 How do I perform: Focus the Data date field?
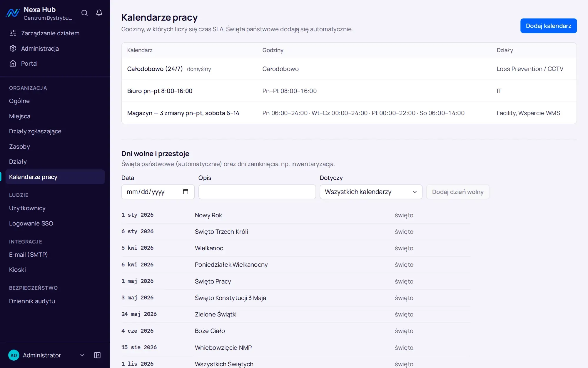pos(158,192)
